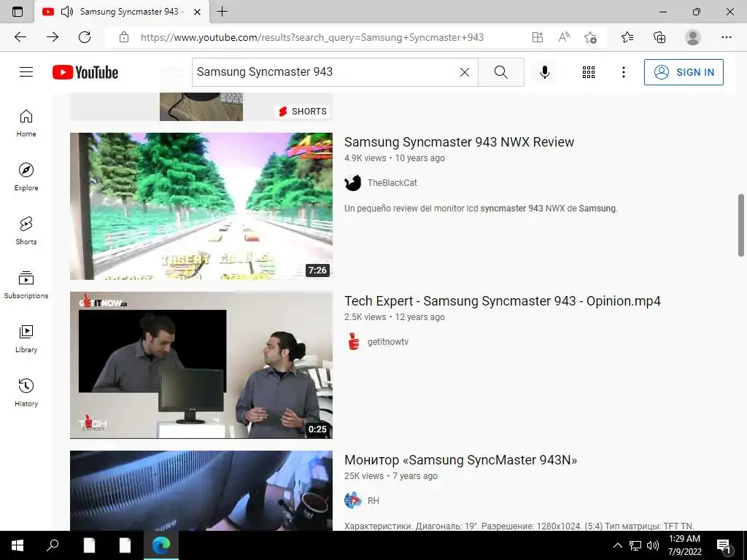The width and height of the screenshot is (747, 560).
Task: Open the YouTube apps grid
Action: pyautogui.click(x=589, y=72)
